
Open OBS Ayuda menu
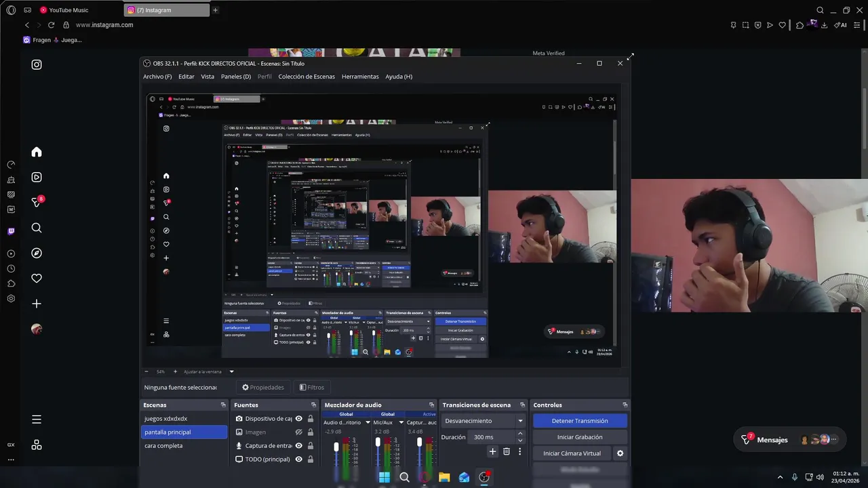coord(399,77)
